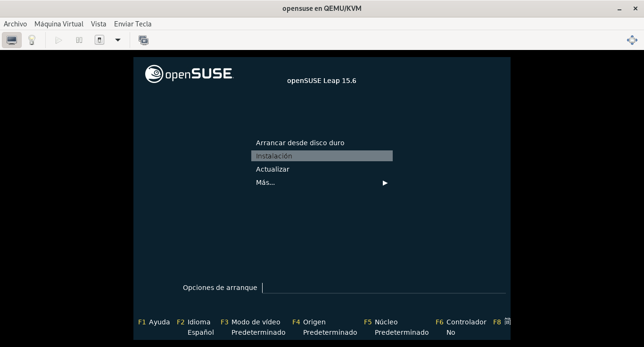Click F3 Modo de vídeo option
The width and height of the screenshot is (644, 347).
(250, 322)
